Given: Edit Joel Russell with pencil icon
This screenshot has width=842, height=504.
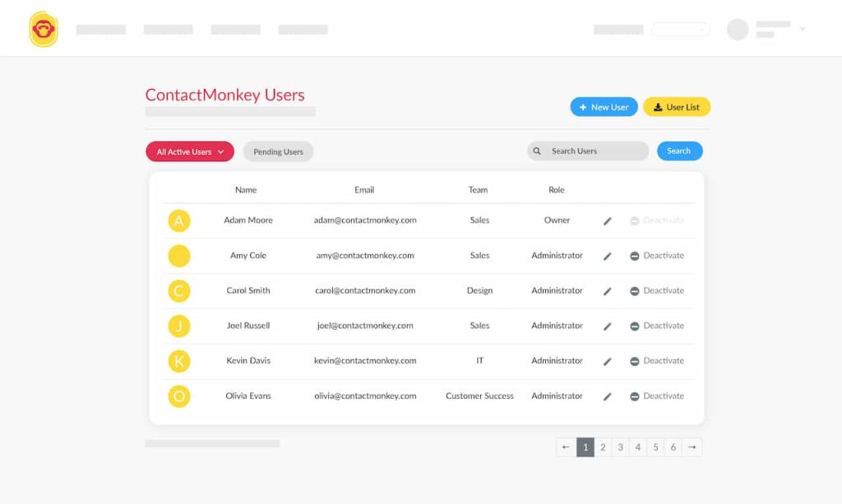Looking at the screenshot, I should coord(608,326).
